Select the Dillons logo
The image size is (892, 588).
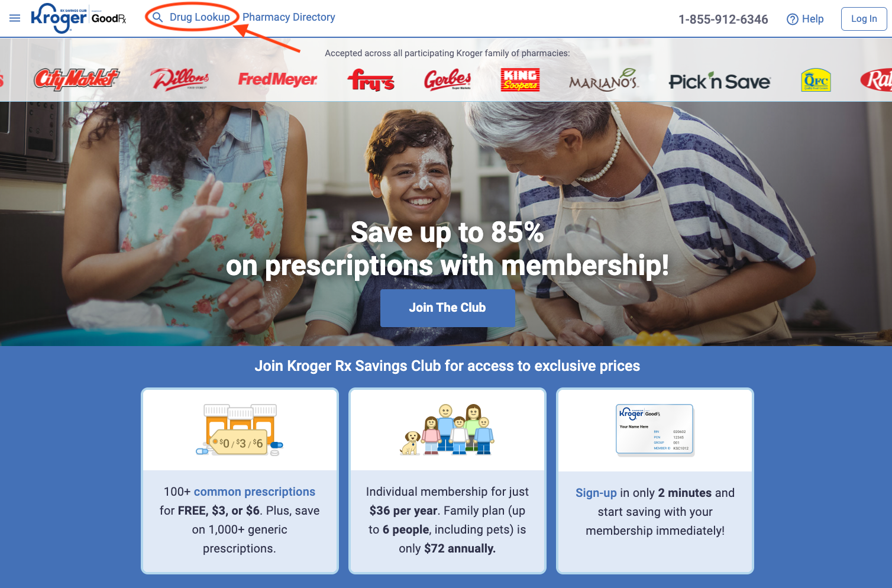tap(180, 79)
